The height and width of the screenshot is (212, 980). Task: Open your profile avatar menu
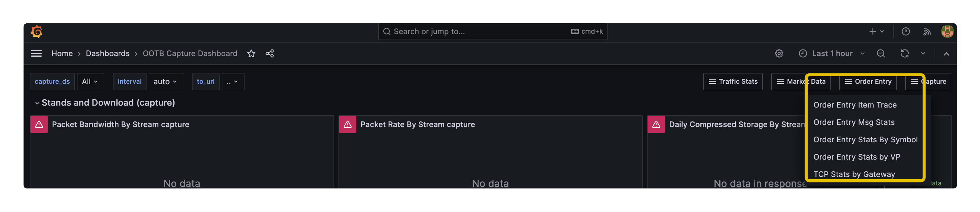[948, 31]
